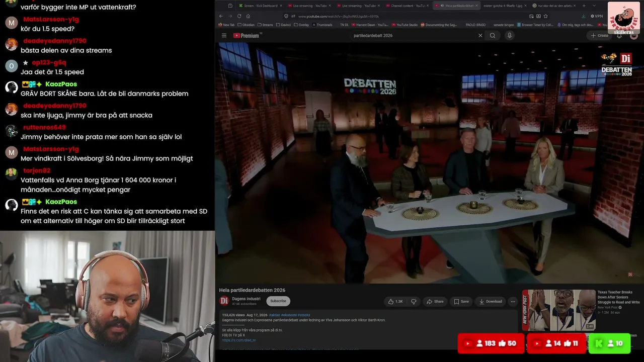Go back in browser history
The height and width of the screenshot is (362, 644).
pos(221,16)
